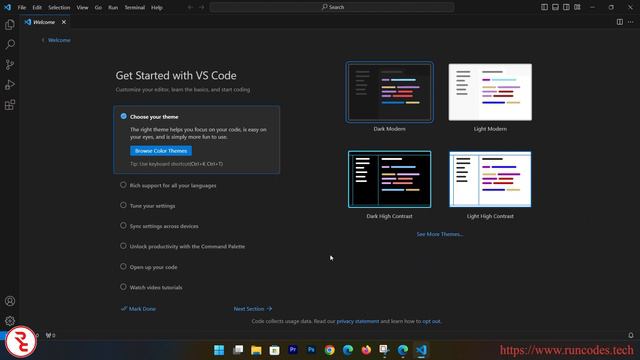Toggle primary side bar layout icon
Image resolution: width=640 pixels, height=360 pixels.
point(544,7)
